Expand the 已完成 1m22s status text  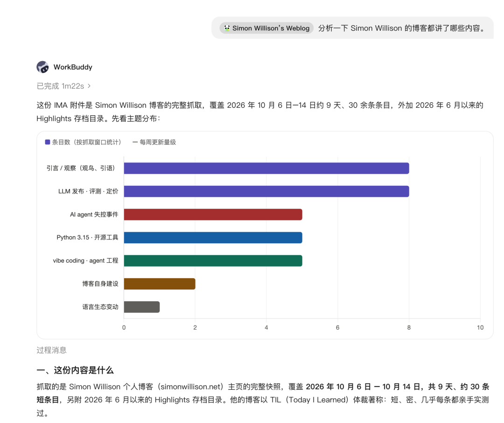tap(60, 86)
